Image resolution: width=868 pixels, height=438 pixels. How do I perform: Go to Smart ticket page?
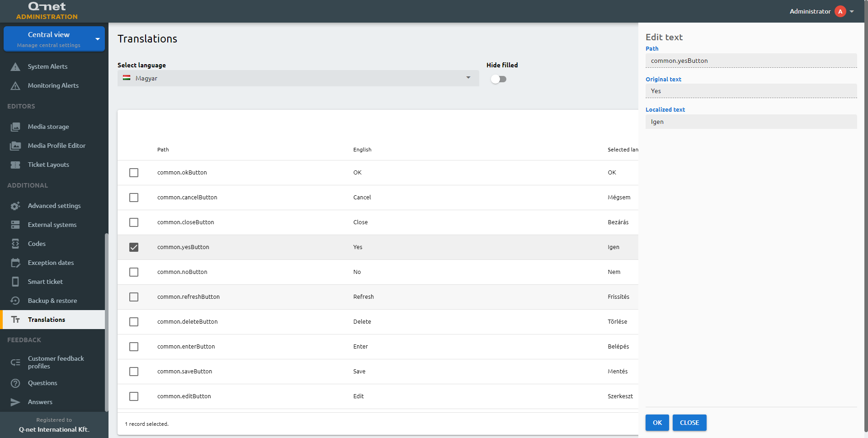tap(52, 282)
